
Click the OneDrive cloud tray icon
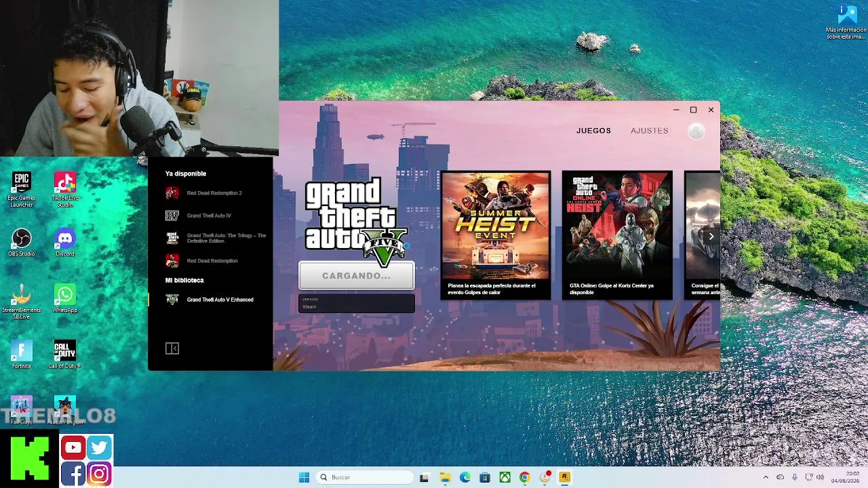point(780,477)
